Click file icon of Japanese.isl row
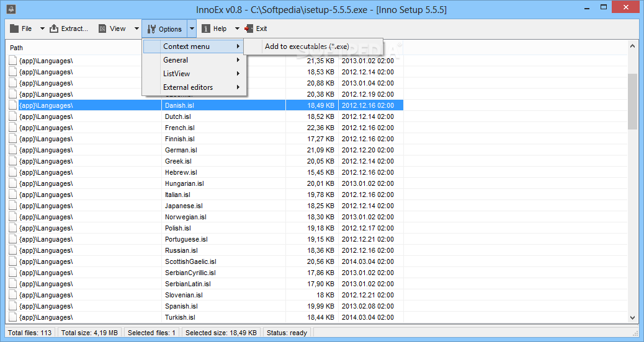 point(13,206)
